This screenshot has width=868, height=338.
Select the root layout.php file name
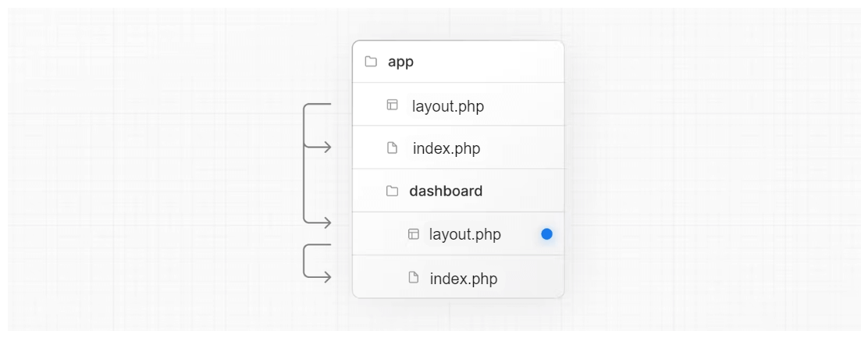pyautogui.click(x=448, y=105)
